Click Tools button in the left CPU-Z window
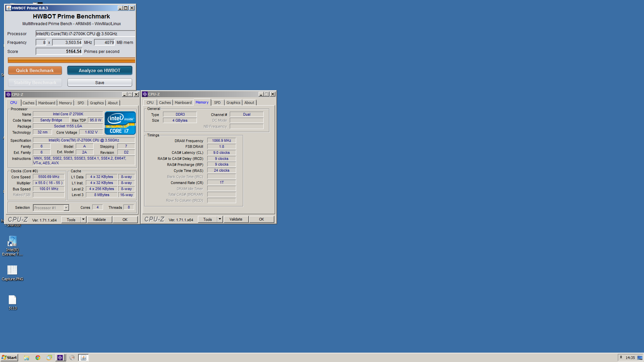644x362 pixels. coord(71,220)
